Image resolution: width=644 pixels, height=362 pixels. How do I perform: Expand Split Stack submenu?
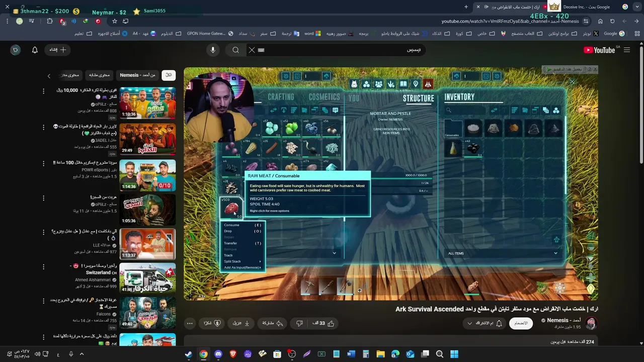tap(243, 261)
